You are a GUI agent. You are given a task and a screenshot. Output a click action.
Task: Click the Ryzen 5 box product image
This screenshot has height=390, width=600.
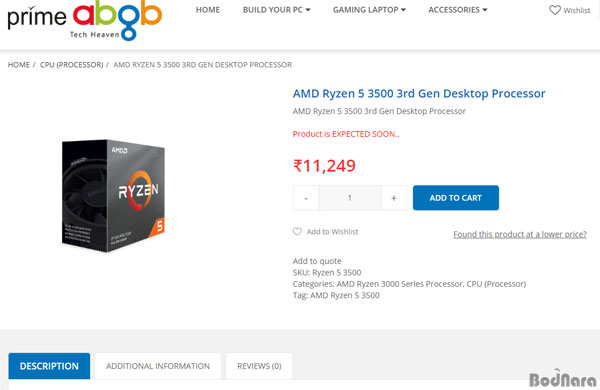[x=114, y=196]
